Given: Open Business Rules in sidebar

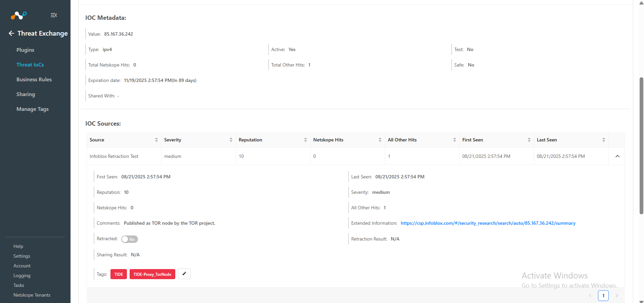Looking at the screenshot, I should click(x=34, y=79).
